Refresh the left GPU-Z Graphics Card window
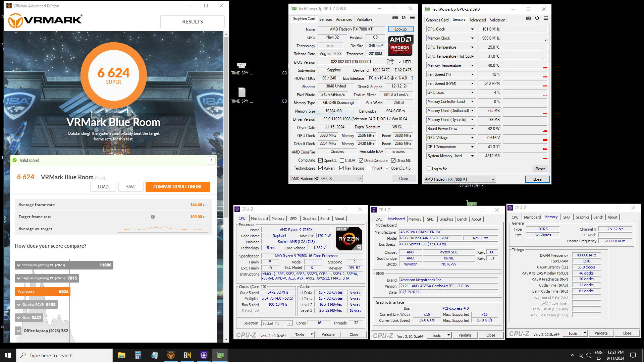Screen dimensions: 644x362 click(x=404, y=18)
